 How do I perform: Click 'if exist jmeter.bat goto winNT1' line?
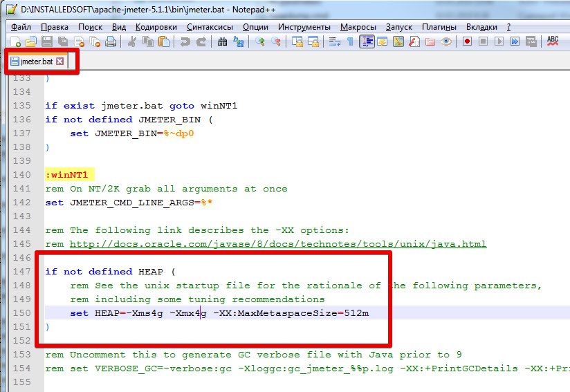coord(141,106)
